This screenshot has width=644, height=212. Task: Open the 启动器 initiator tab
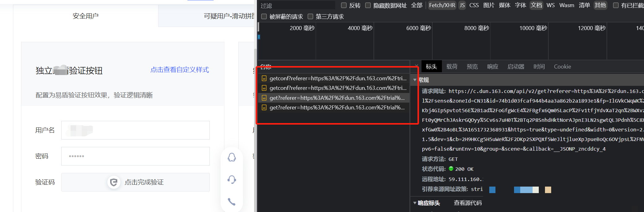coord(516,67)
